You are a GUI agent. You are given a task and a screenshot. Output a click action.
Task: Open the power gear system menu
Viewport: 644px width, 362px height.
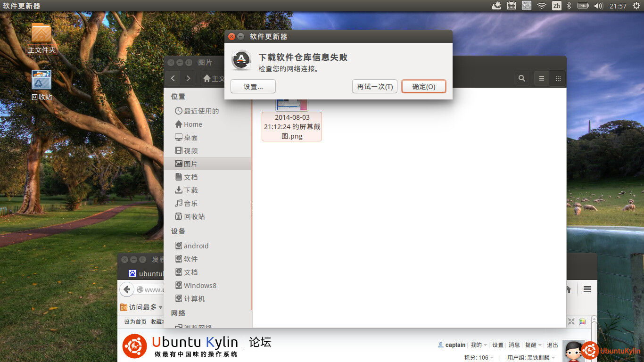point(636,6)
